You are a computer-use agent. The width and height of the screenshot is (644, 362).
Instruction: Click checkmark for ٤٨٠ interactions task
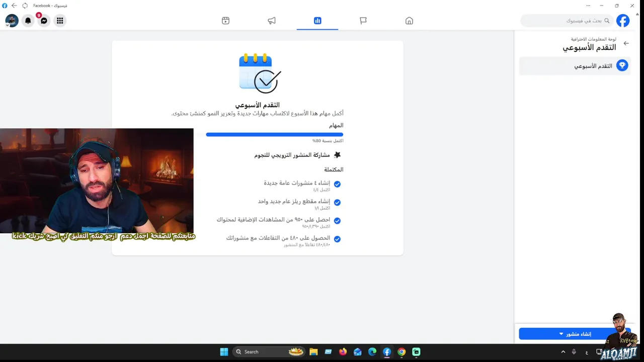[x=337, y=239]
